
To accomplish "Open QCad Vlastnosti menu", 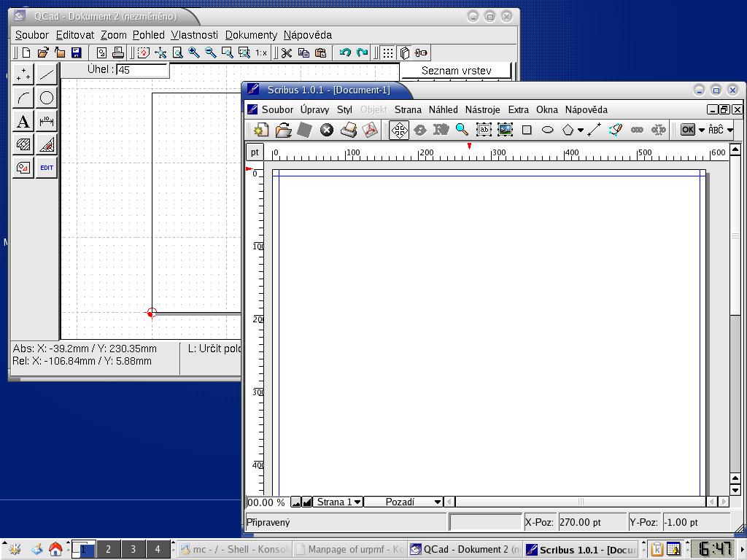I will click(x=194, y=35).
